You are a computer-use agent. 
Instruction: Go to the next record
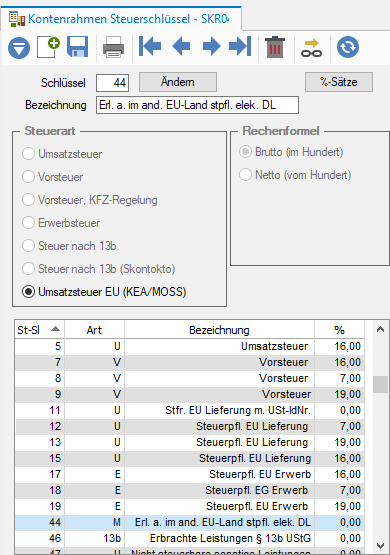click(x=211, y=46)
